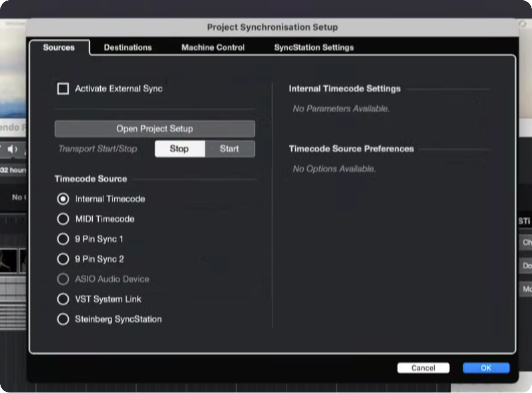Click the Internal Timecode Settings heading
The image size is (532, 393).
(x=344, y=89)
